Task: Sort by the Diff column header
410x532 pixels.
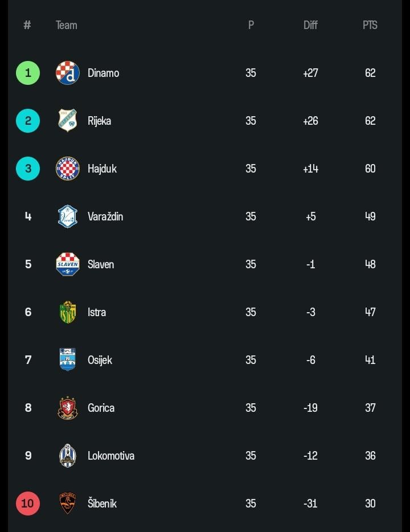Action: tap(310, 25)
